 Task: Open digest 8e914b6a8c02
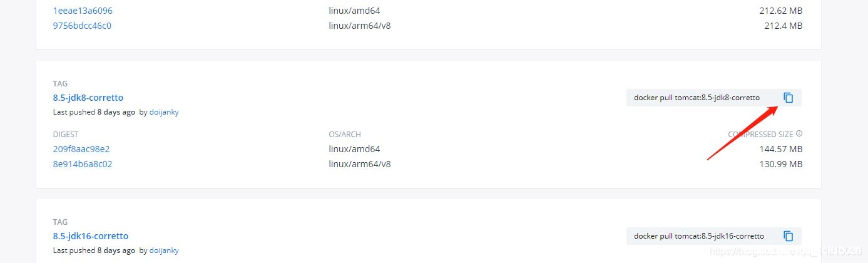tap(83, 164)
